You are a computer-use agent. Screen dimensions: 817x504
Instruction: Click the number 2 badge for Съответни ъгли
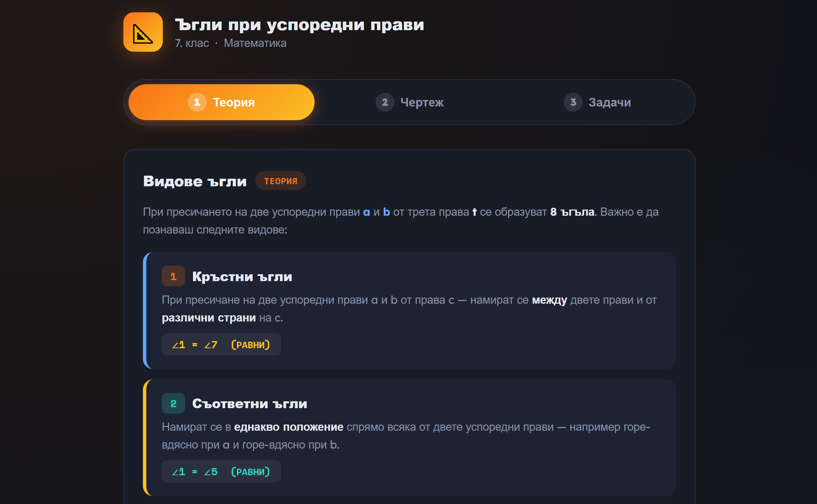click(x=173, y=403)
